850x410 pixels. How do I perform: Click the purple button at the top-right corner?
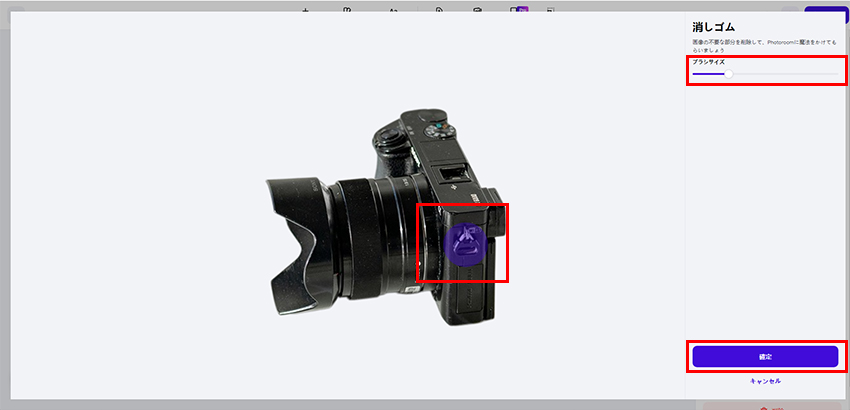(x=825, y=12)
